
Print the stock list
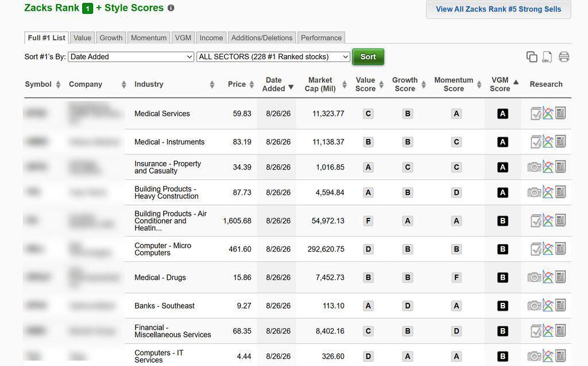tap(564, 57)
